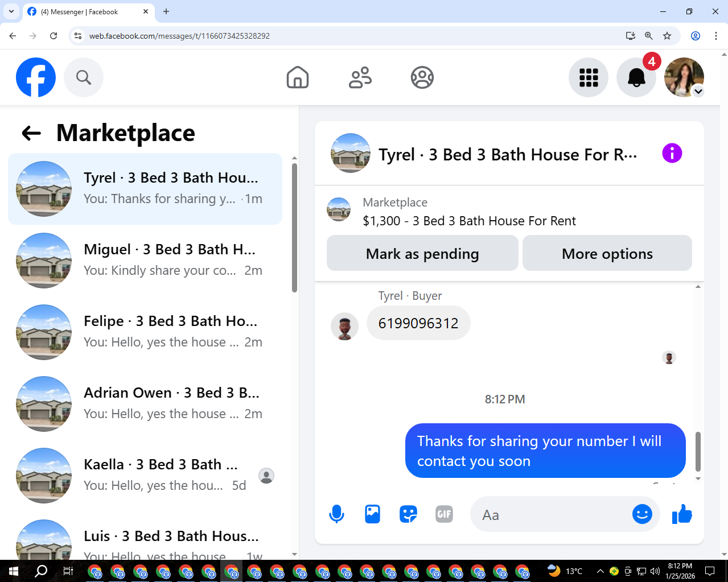Open Chrome profile icon in toolbar

click(x=696, y=36)
